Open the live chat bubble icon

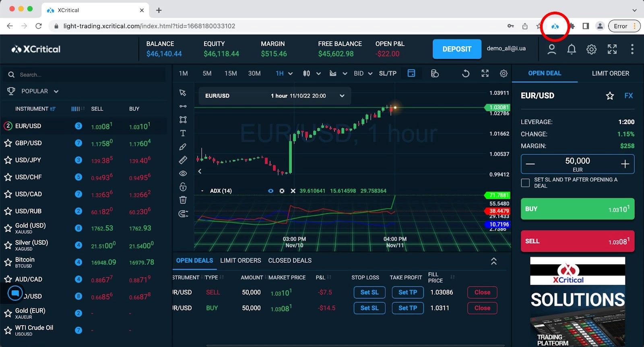tap(15, 293)
